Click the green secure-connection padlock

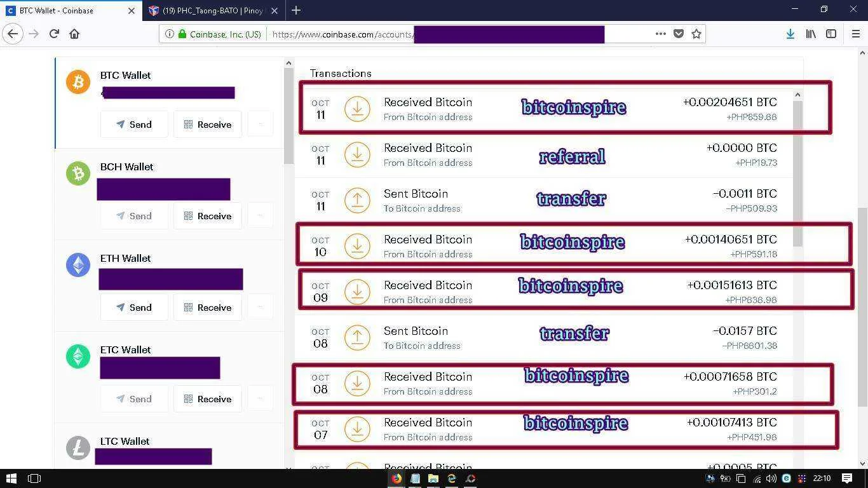coord(182,34)
